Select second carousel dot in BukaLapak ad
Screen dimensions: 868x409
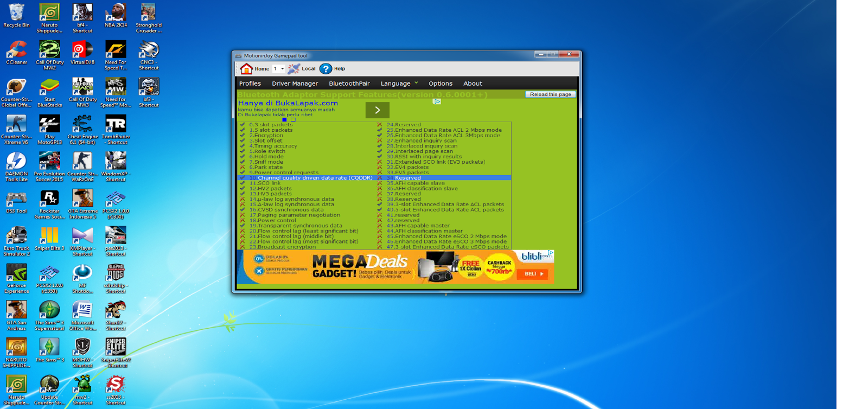coord(293,119)
